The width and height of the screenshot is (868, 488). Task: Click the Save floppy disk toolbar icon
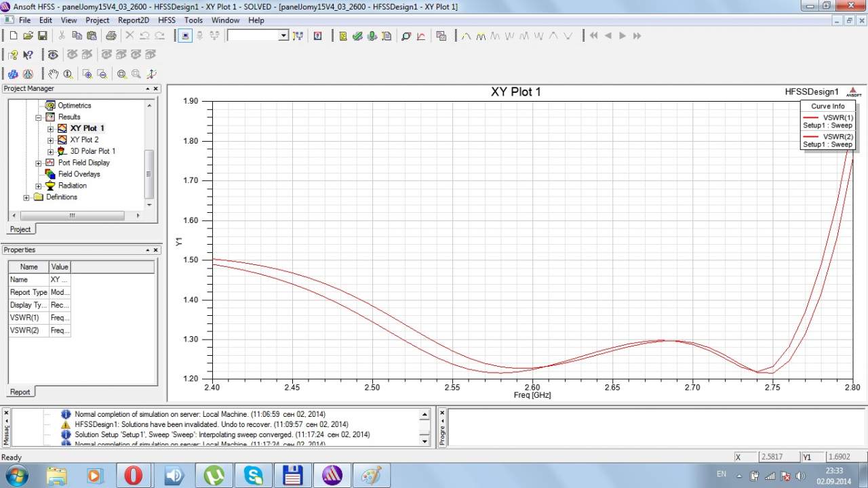pyautogui.click(x=42, y=36)
